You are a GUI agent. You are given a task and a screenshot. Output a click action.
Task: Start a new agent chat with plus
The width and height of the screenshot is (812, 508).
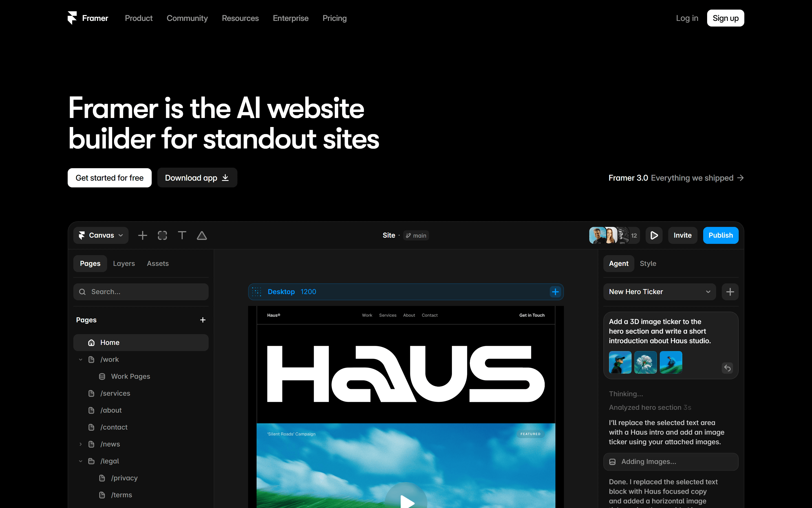[x=730, y=292]
